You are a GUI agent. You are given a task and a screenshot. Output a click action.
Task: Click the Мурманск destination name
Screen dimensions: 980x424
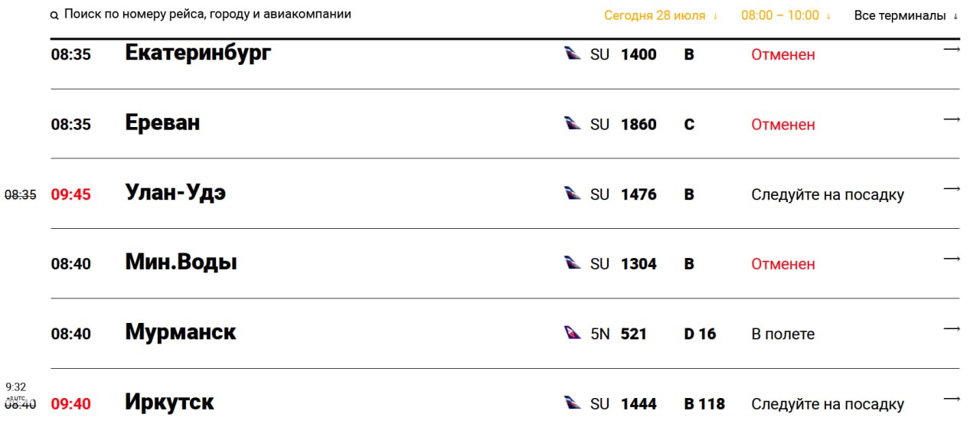[x=181, y=333]
